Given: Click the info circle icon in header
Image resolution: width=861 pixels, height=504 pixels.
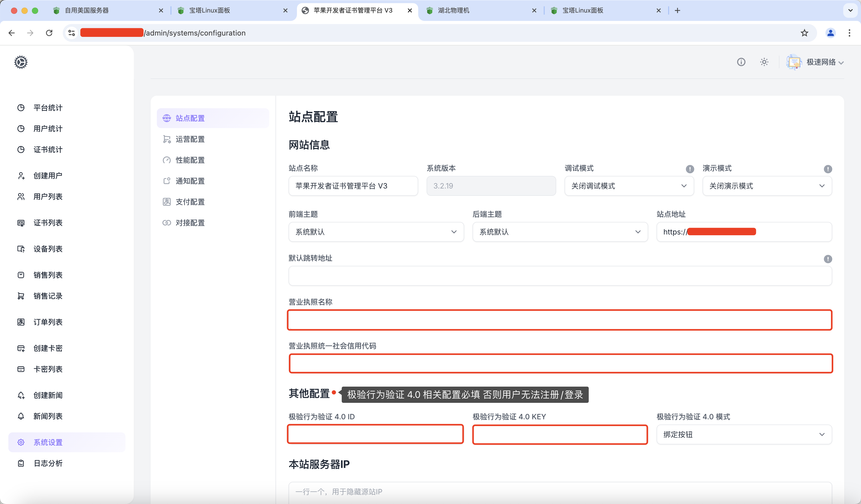Looking at the screenshot, I should [741, 62].
